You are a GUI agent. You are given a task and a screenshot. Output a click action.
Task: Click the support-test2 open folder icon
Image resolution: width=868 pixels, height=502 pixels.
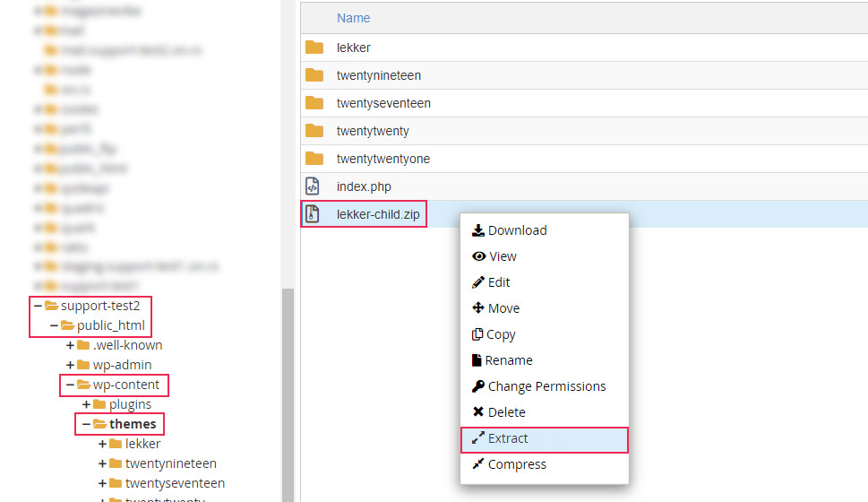[51, 306]
